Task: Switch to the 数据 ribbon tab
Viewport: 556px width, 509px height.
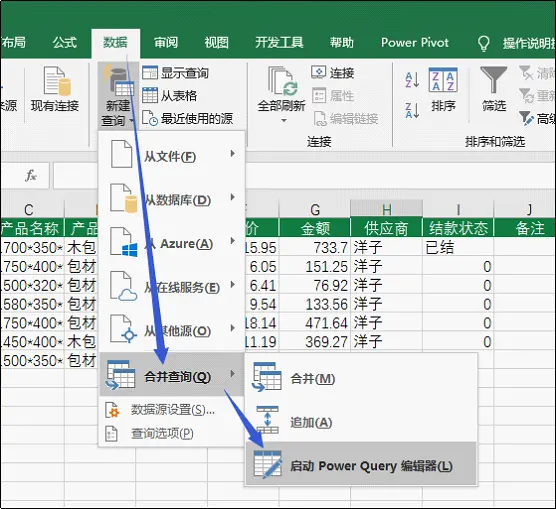Action: 115,43
